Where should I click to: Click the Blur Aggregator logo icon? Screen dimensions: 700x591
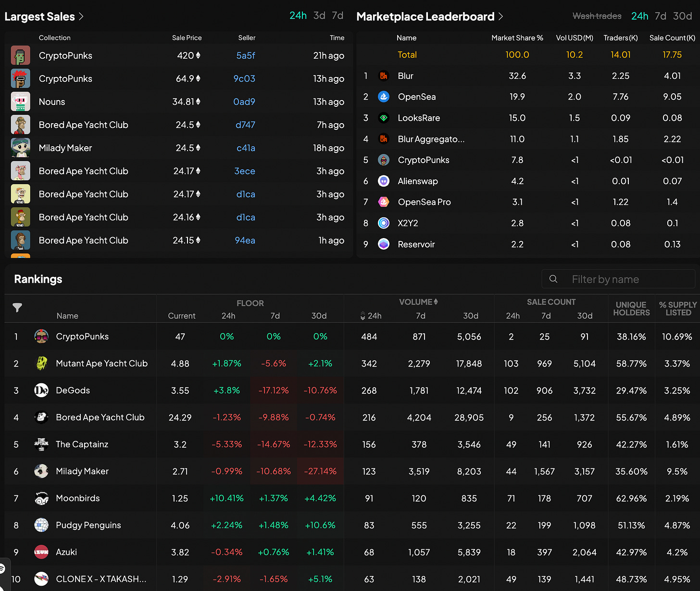point(384,139)
